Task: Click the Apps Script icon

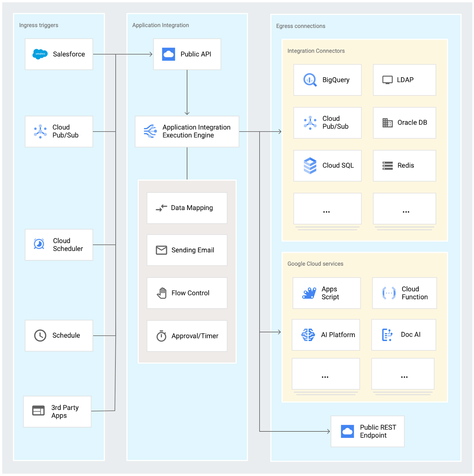Action: (x=309, y=293)
